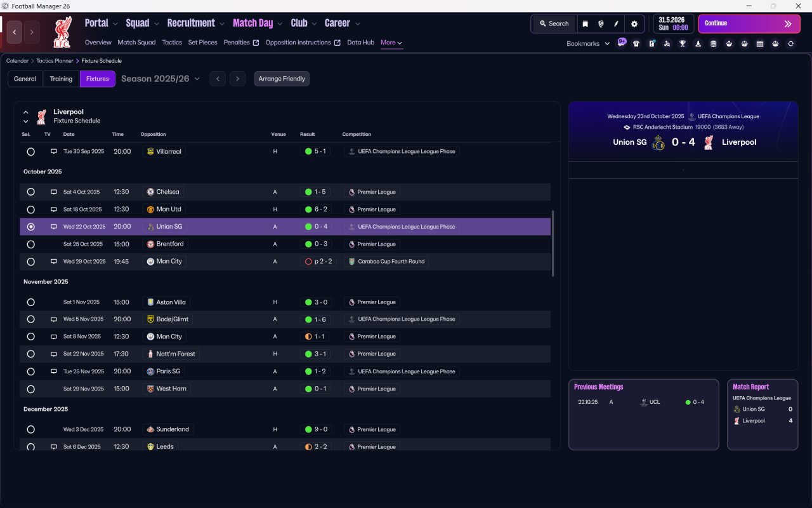Expand the More menu dropdown
The height and width of the screenshot is (508, 812).
pos(391,43)
